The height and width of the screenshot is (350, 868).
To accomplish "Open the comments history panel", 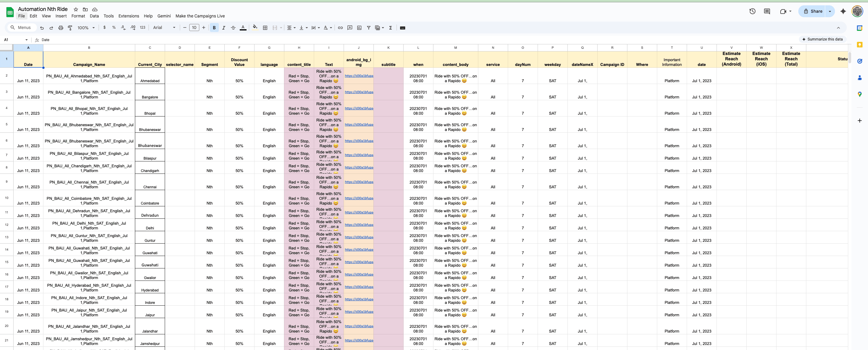I will tap(767, 11).
